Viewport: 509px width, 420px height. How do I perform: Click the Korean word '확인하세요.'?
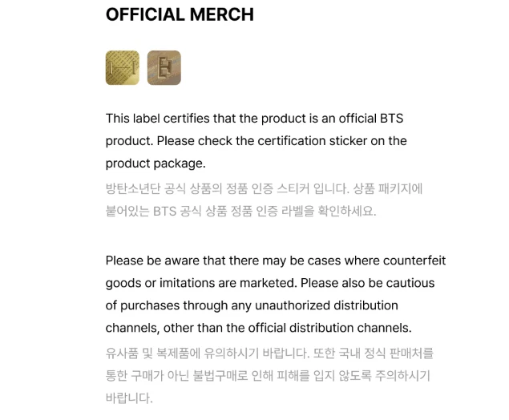coord(347,212)
